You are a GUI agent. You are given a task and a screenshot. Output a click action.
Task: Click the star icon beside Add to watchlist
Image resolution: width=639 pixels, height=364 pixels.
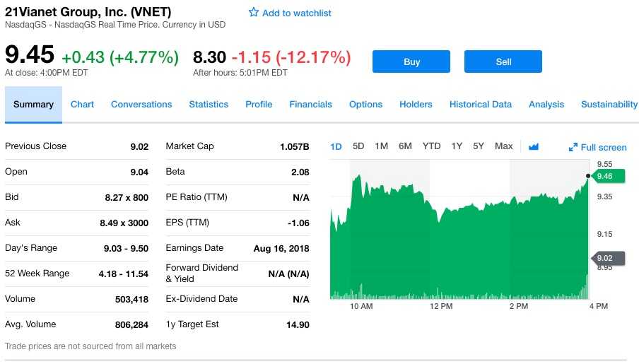[x=254, y=12]
